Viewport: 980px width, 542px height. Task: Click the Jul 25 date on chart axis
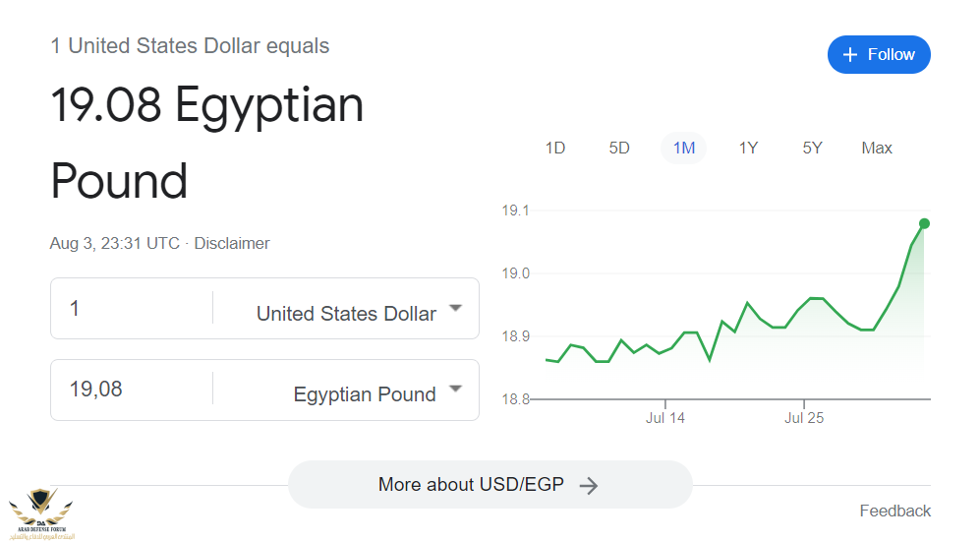pos(804,418)
